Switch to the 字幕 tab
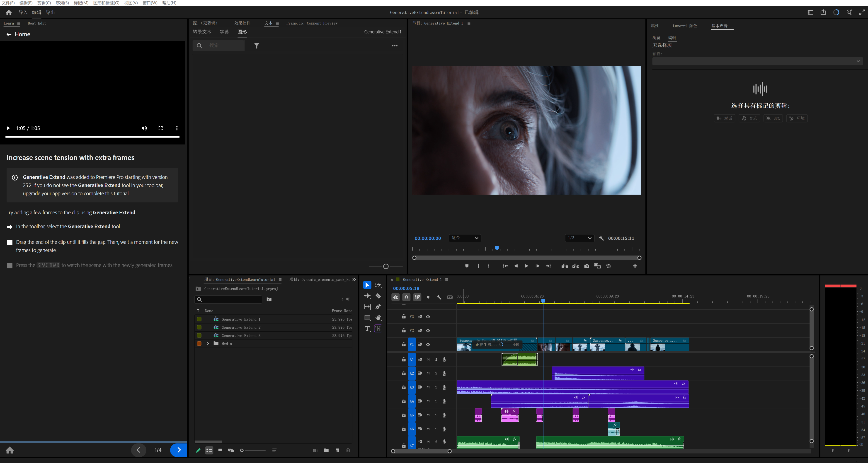This screenshot has width=868, height=463. (x=224, y=32)
